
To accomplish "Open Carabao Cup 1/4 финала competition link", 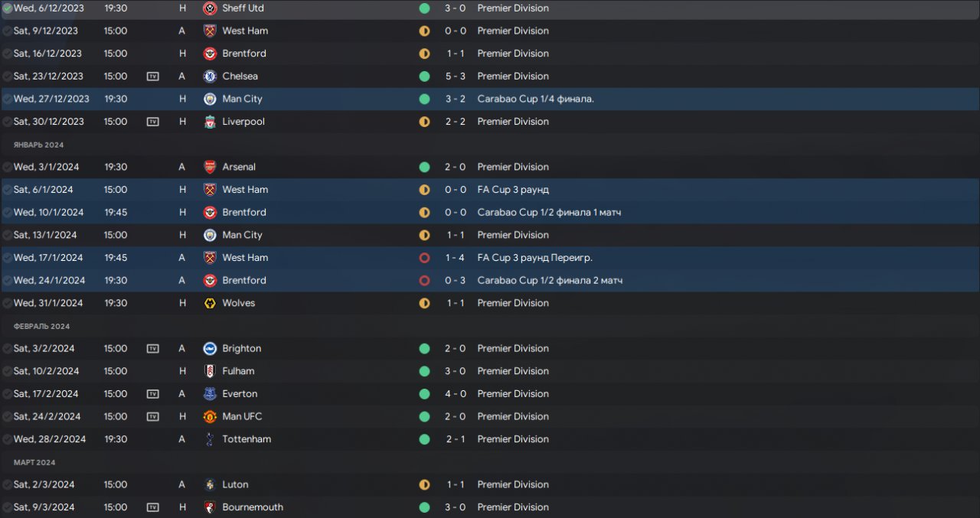I will click(536, 99).
